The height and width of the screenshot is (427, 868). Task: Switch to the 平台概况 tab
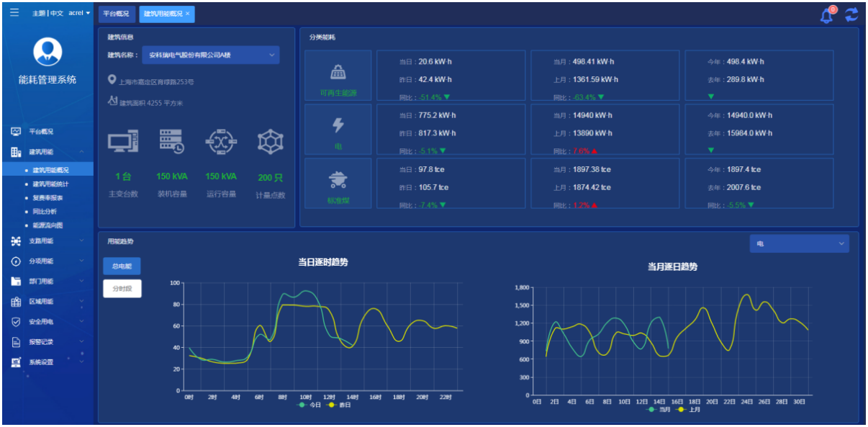coord(117,14)
